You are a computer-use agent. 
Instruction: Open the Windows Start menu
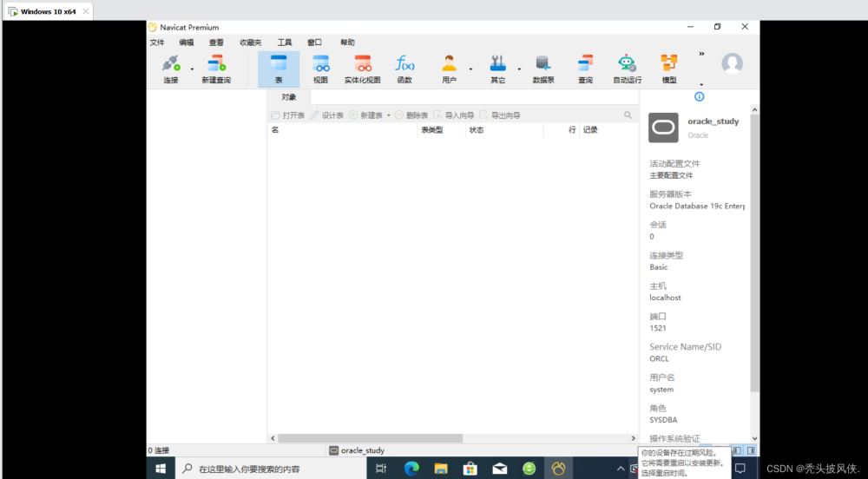(161, 469)
